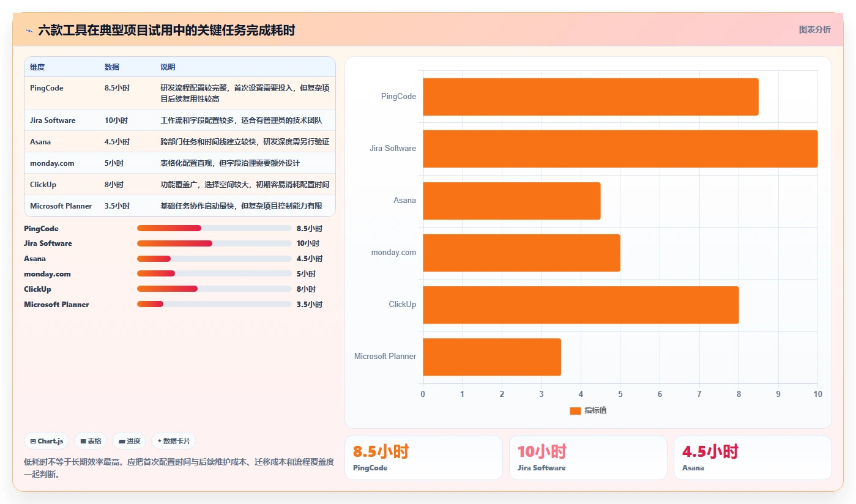Click the Jira Software progress bar track

click(214, 243)
